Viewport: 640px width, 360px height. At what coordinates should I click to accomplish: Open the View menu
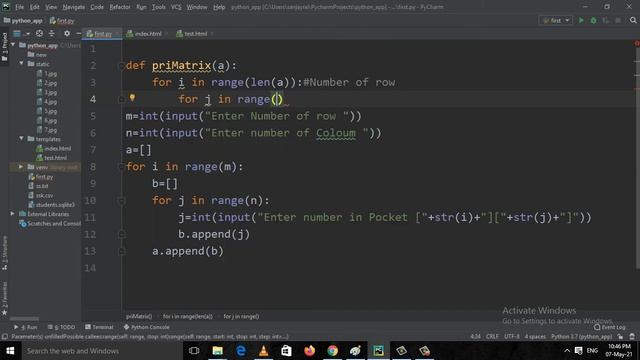51,7
